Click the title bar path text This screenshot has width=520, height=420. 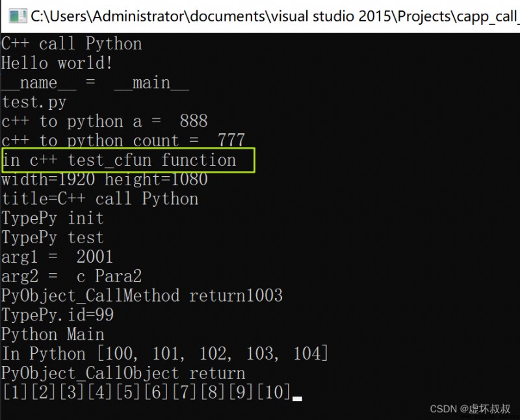point(275,16)
